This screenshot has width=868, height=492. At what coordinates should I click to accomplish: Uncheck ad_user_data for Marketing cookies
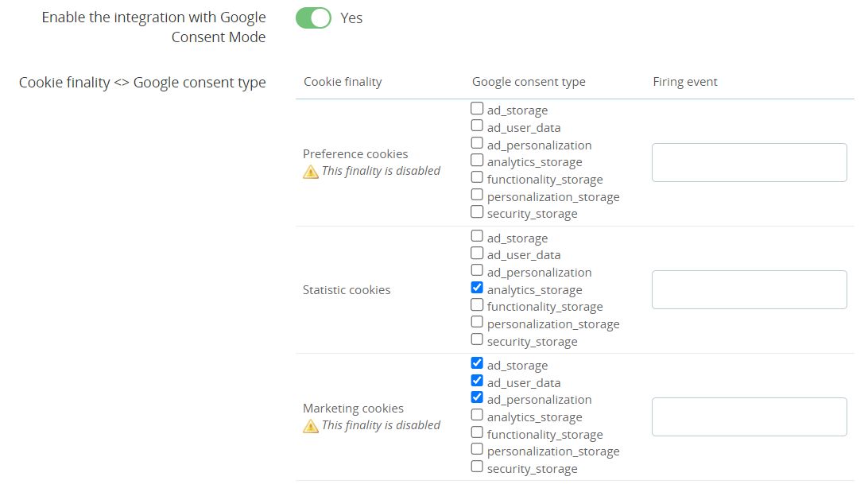477,381
